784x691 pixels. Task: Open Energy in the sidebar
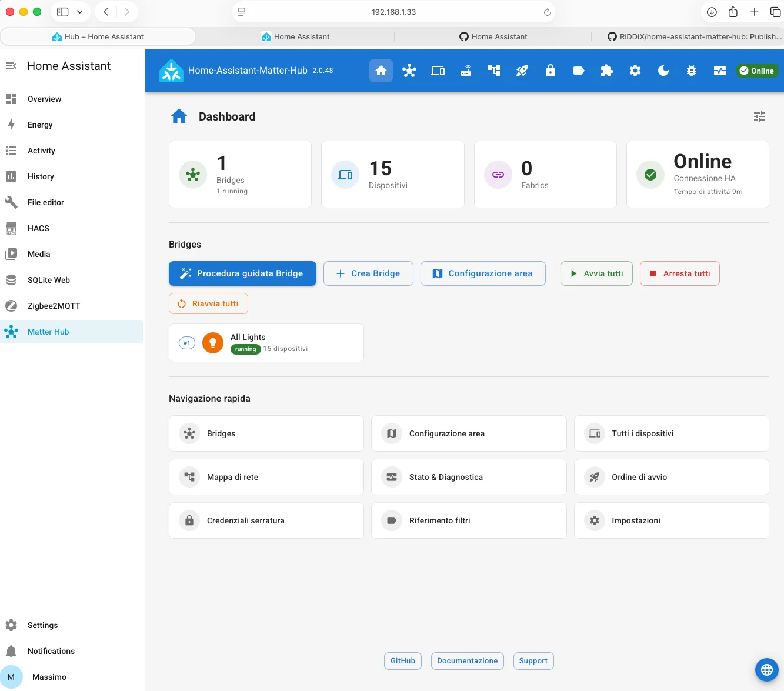pos(72,125)
